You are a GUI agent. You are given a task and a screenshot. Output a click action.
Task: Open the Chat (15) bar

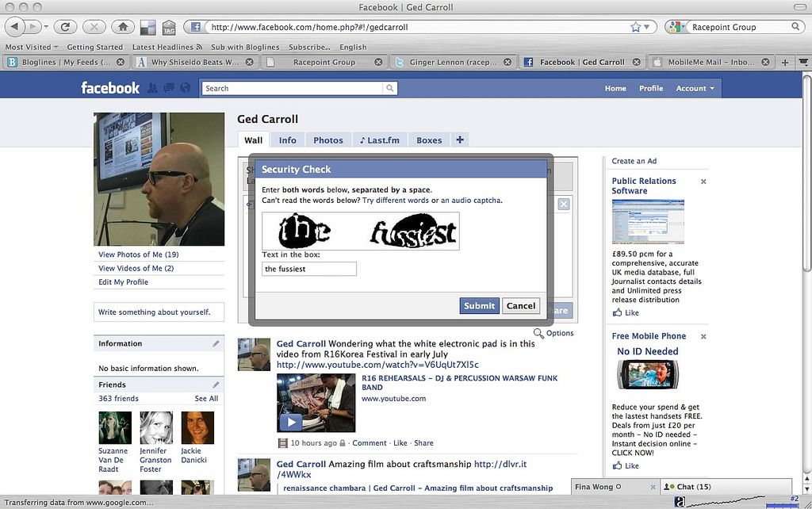pos(726,487)
